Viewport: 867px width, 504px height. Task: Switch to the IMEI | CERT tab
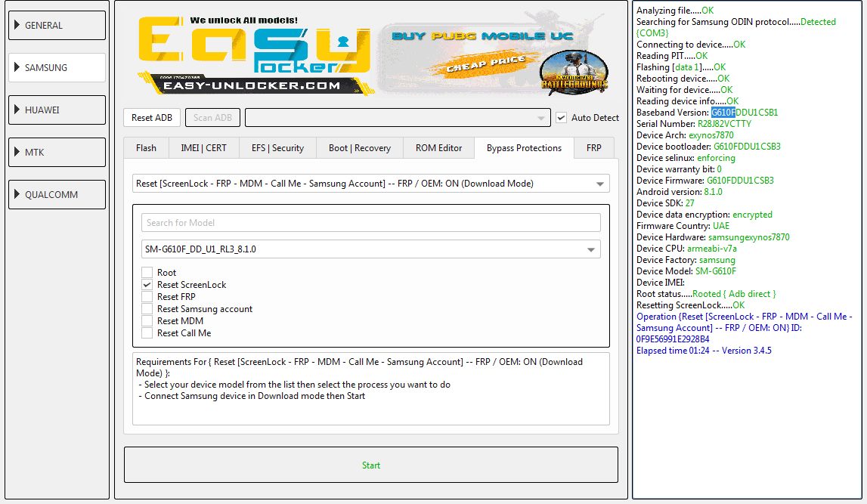coord(203,148)
